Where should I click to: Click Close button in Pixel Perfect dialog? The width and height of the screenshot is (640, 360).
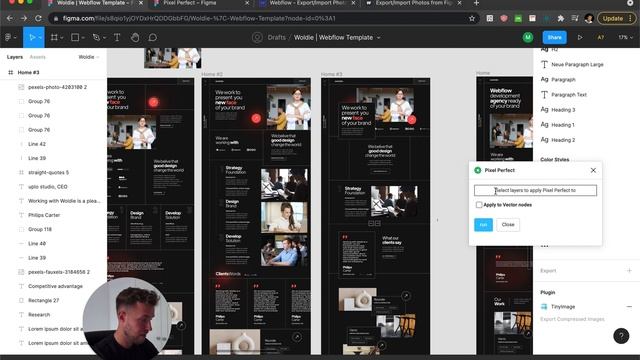coord(508,225)
